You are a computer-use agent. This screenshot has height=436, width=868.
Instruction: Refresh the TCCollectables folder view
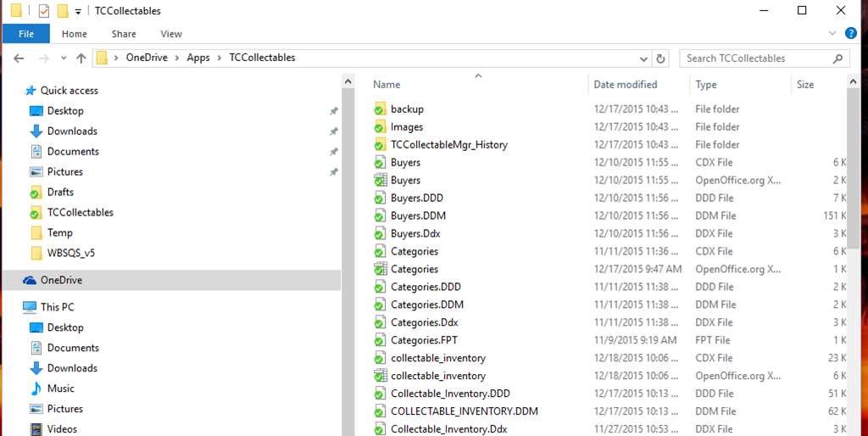click(662, 59)
